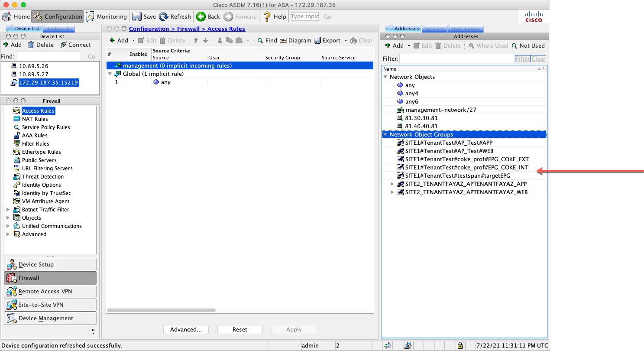The image size is (644, 351).
Task: Click the Back navigation arrow
Action: coord(202,16)
